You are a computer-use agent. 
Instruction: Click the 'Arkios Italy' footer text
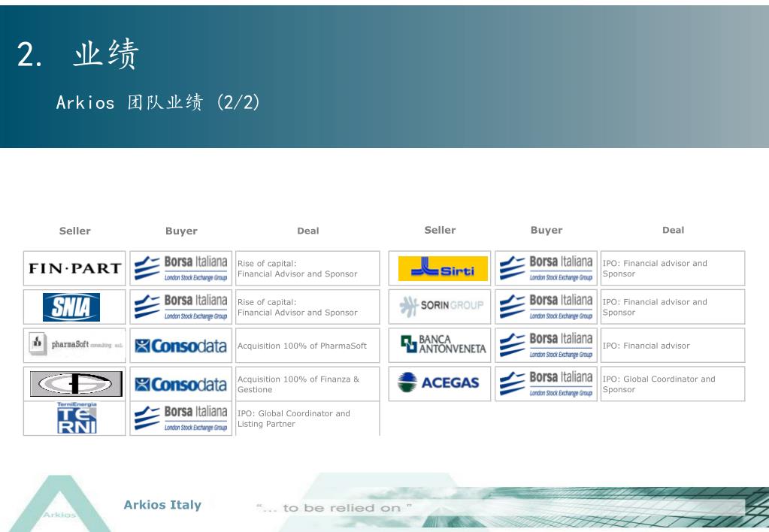(x=162, y=504)
